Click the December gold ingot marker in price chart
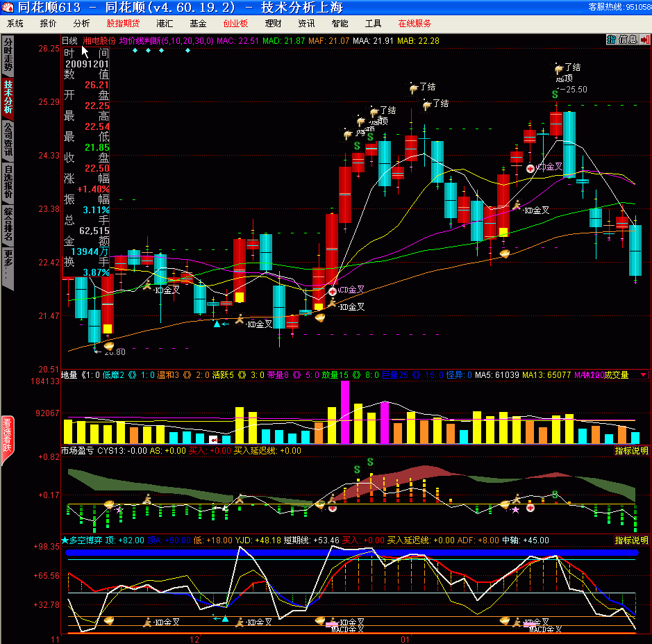 coord(320,318)
